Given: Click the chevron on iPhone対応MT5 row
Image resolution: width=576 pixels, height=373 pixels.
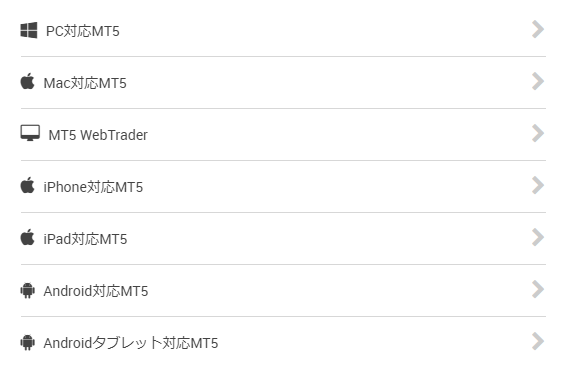Looking at the screenshot, I should (538, 185).
